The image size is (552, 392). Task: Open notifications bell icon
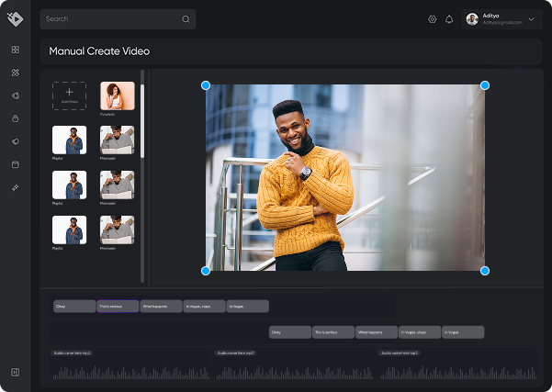click(x=449, y=19)
